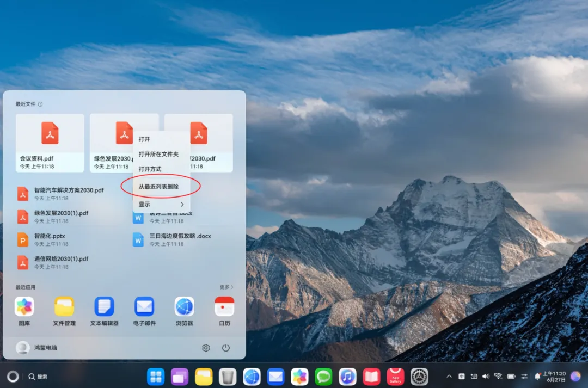Open the red reading book app in dock
This screenshot has width=588, height=388.
point(372,377)
